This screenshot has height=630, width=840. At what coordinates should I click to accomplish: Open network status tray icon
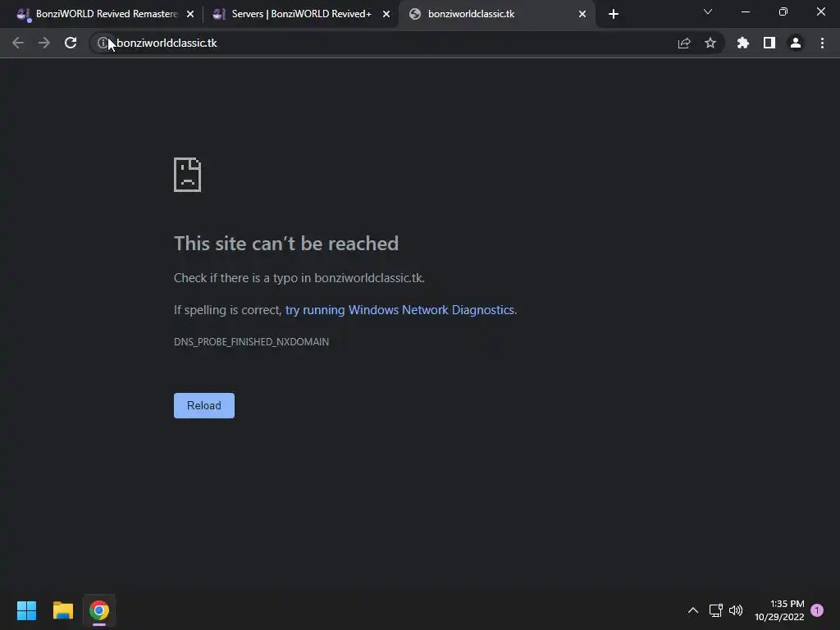pos(715,610)
